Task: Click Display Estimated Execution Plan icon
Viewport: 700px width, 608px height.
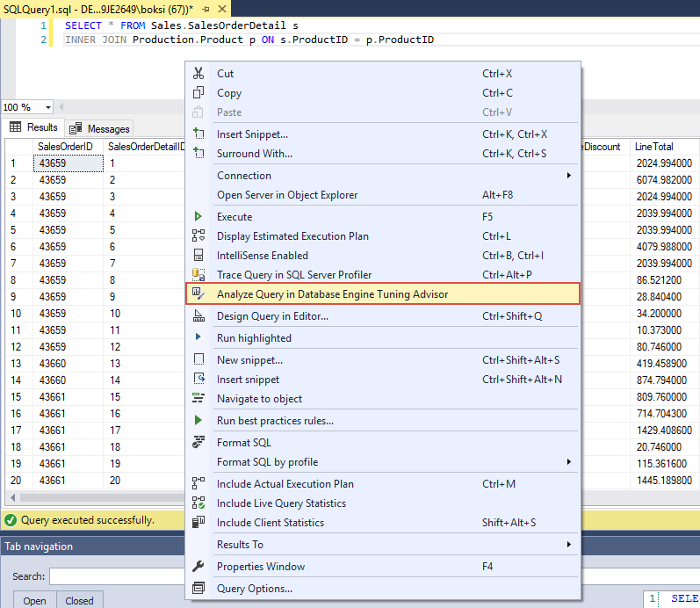Action: click(x=198, y=235)
